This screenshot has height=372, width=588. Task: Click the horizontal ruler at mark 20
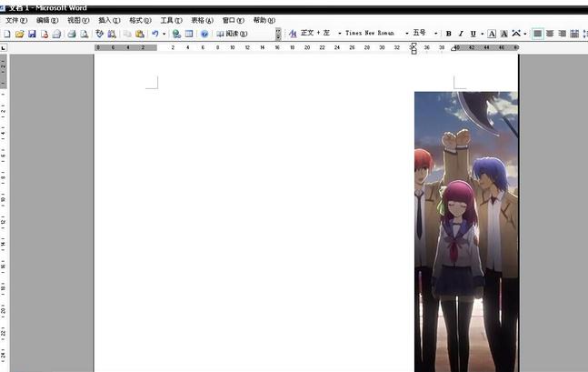click(307, 47)
